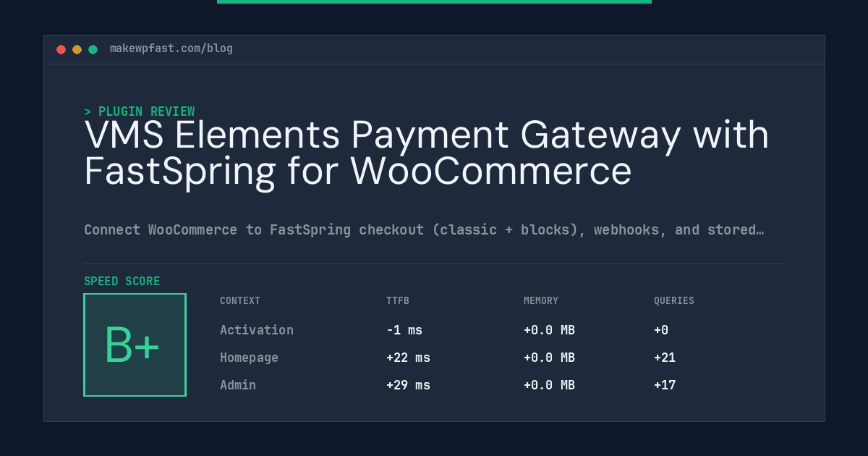Viewport: 868px width, 456px height.
Task: Click the SPEED SCORE label
Action: (x=122, y=281)
